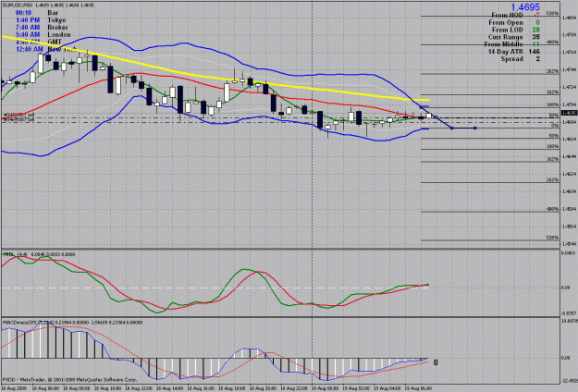The image size is (578, 392).
Task: Click the 0.0469 TRIX scale value
Action: (x=568, y=253)
